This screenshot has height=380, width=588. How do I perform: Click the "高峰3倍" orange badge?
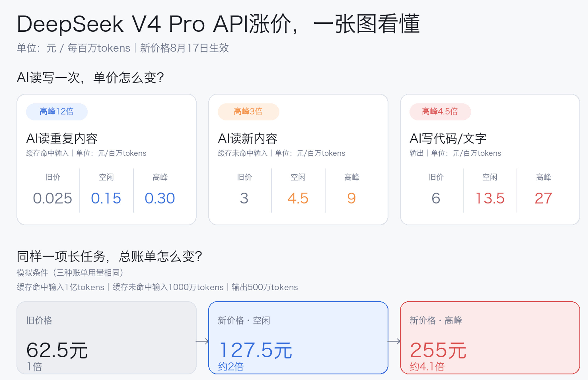[248, 111]
